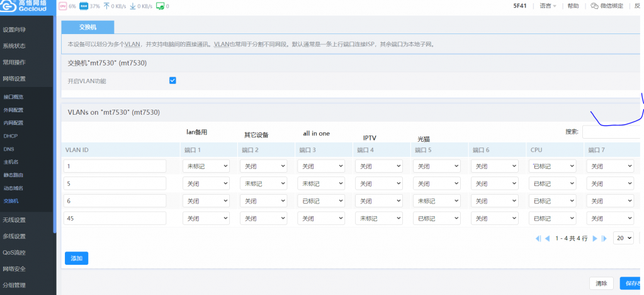Click the upload speed arrow icon
Screen dimensions: 644x295
[x=106, y=6]
